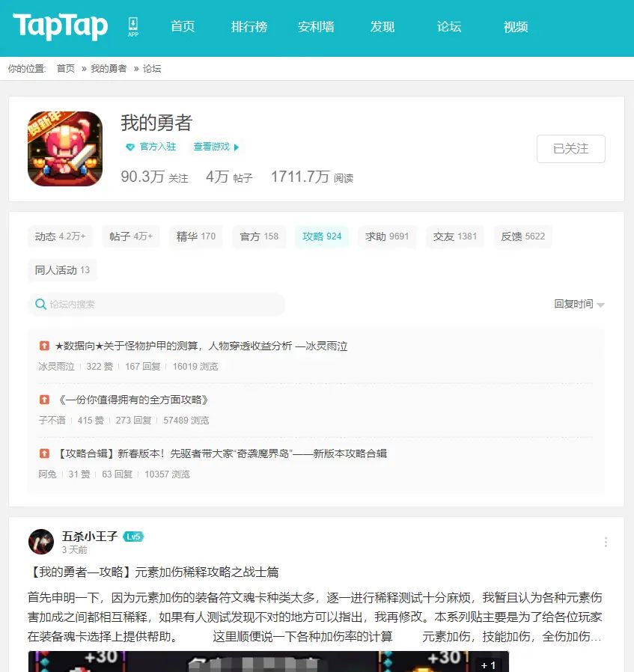
Task: Select the 攻略 924 tab
Action: (x=322, y=236)
